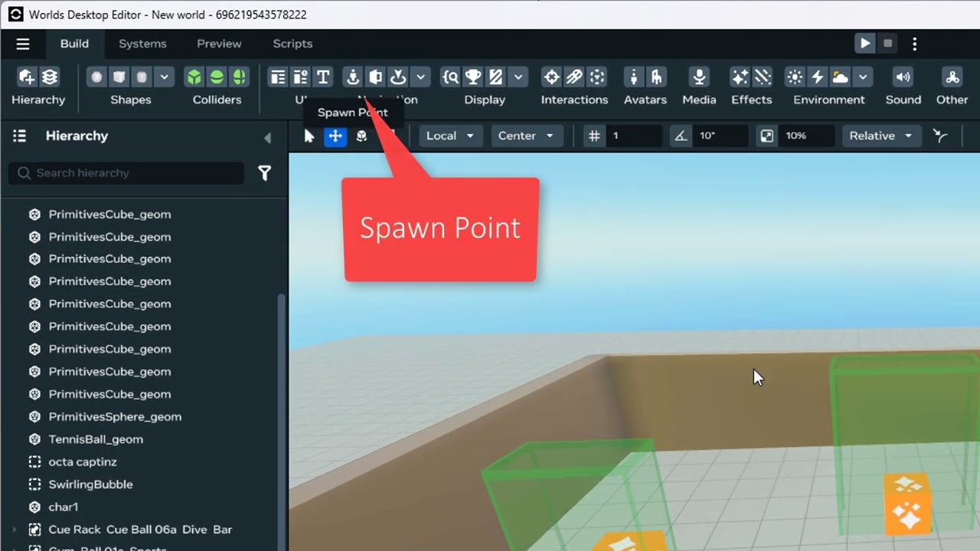Open more Display gizmos dropdown arrow

point(518,77)
